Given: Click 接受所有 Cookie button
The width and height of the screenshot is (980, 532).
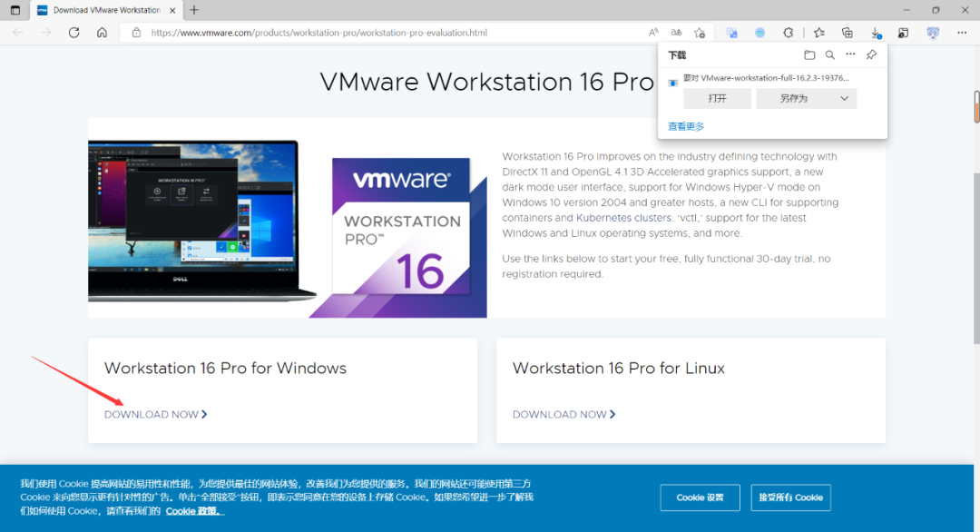Looking at the screenshot, I should click(x=790, y=498).
